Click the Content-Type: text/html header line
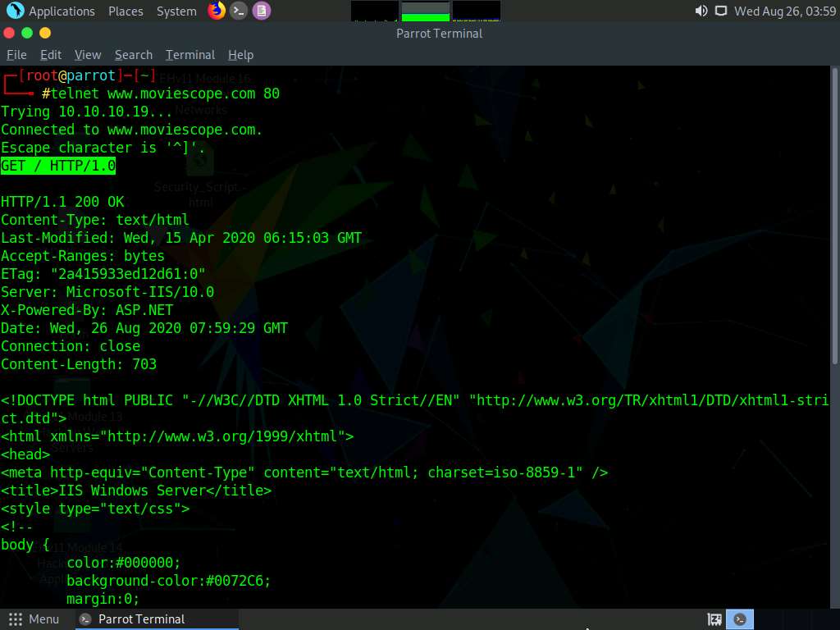This screenshot has height=630, width=840. click(95, 220)
